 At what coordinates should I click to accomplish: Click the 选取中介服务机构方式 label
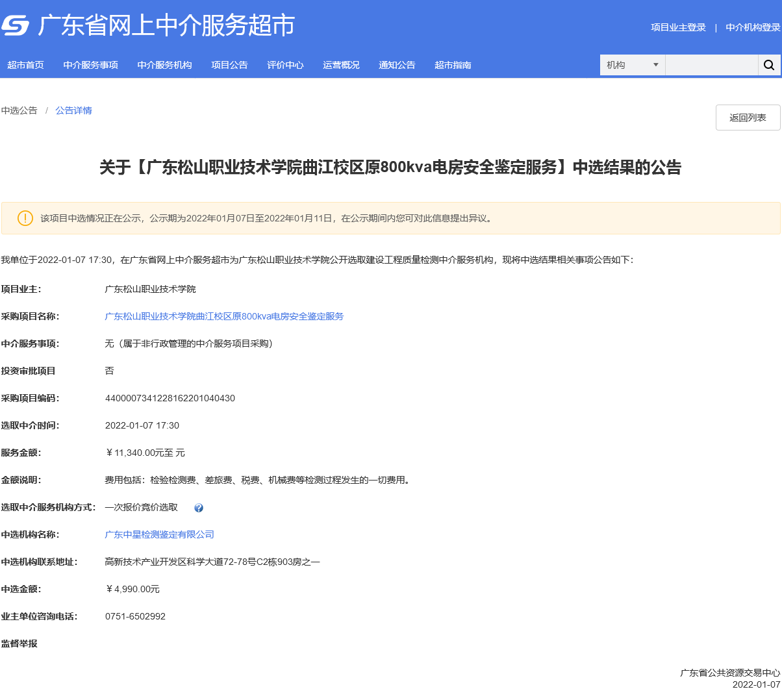[48, 507]
